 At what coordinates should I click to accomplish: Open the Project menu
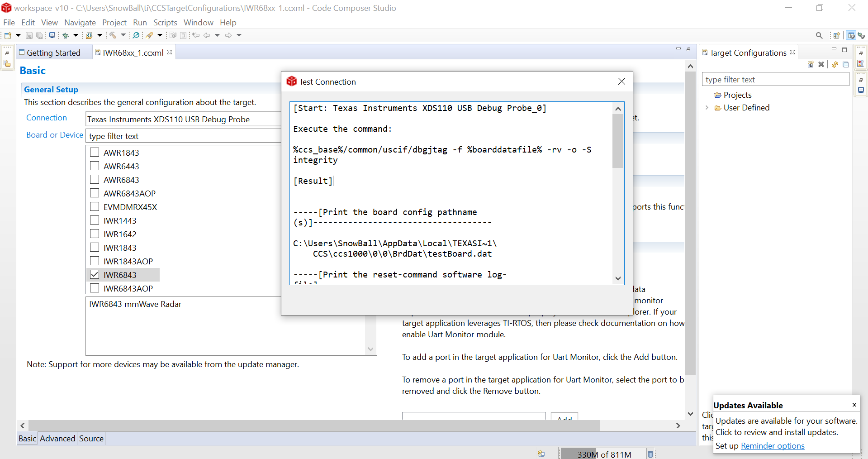pos(114,22)
